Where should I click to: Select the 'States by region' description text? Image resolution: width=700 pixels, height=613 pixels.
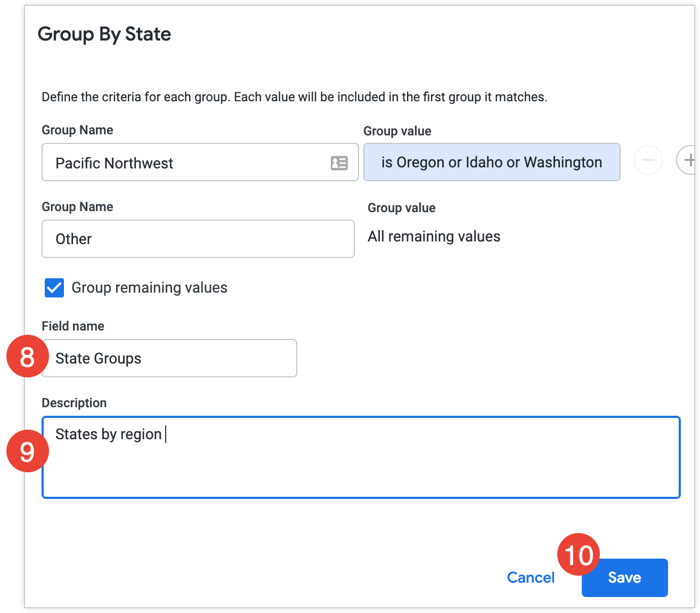(109, 434)
